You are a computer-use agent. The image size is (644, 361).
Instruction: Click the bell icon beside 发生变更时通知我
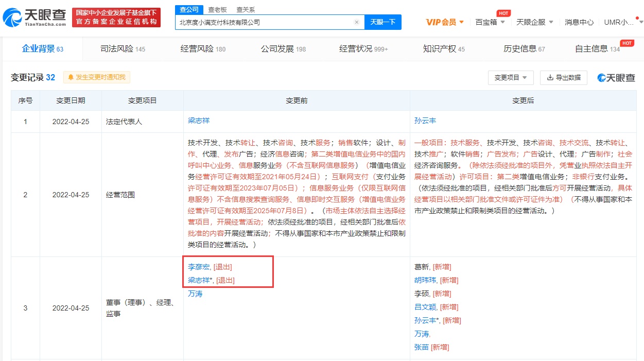coord(71,77)
